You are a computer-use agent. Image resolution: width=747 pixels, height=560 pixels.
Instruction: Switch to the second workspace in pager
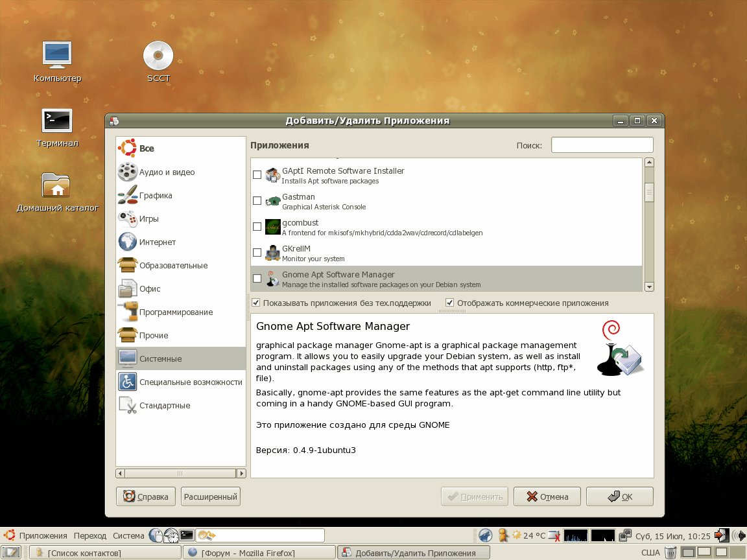704,552
